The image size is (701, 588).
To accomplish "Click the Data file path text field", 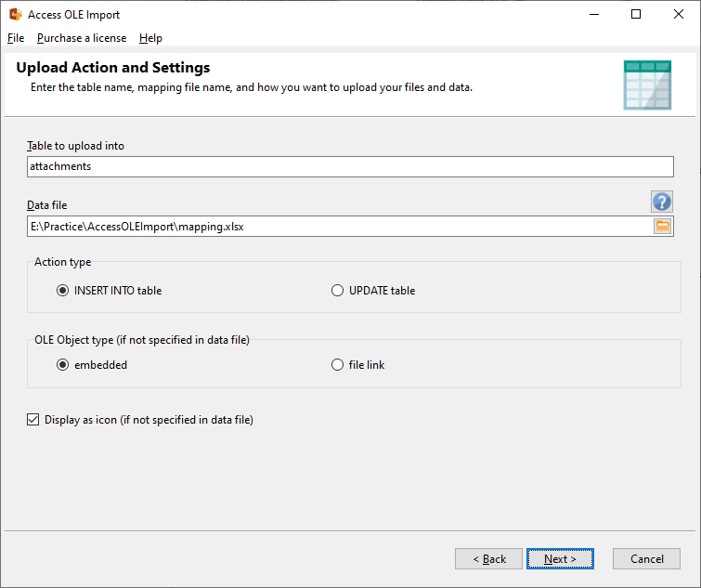I will click(x=339, y=226).
